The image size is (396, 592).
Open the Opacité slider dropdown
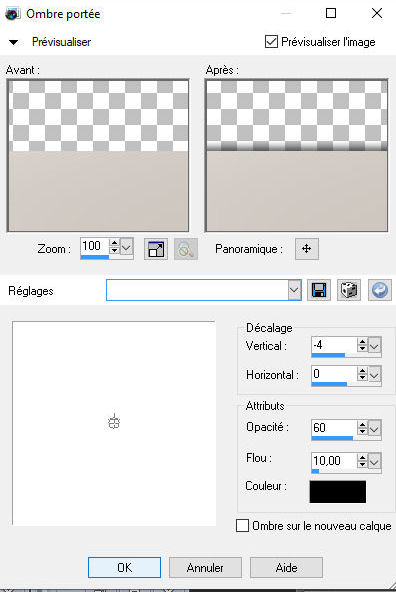point(374,429)
